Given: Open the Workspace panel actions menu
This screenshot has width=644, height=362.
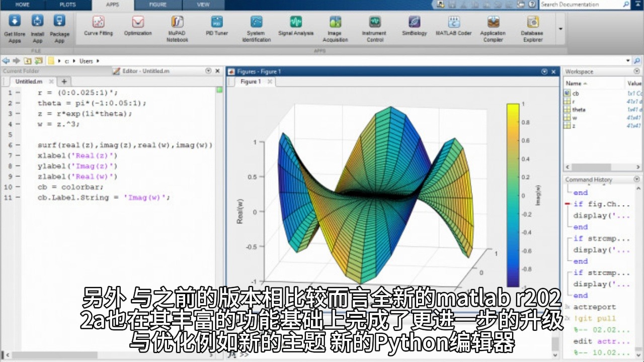Looking at the screenshot, I should click(x=635, y=71).
